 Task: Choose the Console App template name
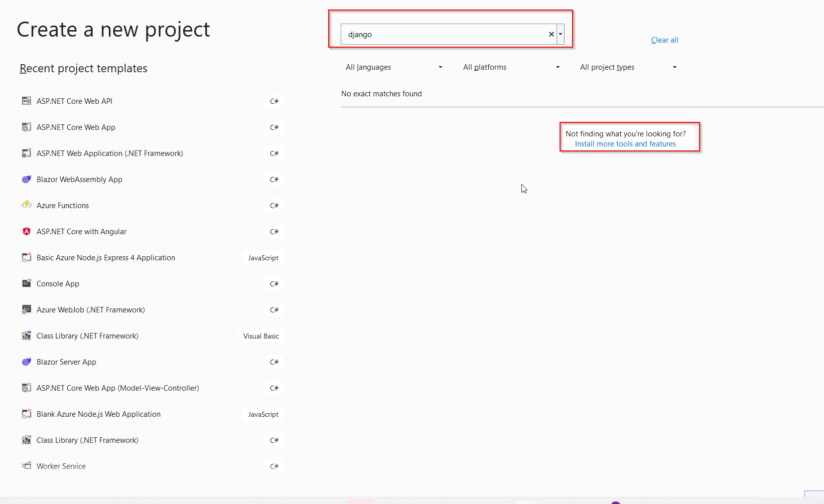[58, 283]
